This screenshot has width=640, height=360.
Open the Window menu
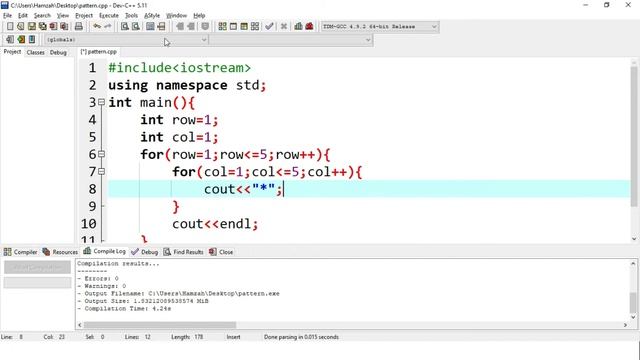click(x=176, y=16)
